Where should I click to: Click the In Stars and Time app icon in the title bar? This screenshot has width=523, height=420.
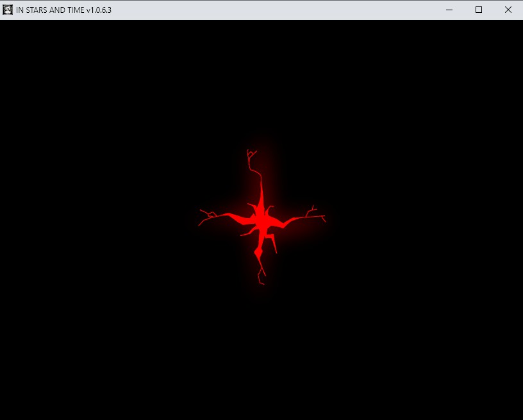pyautogui.click(x=7, y=10)
